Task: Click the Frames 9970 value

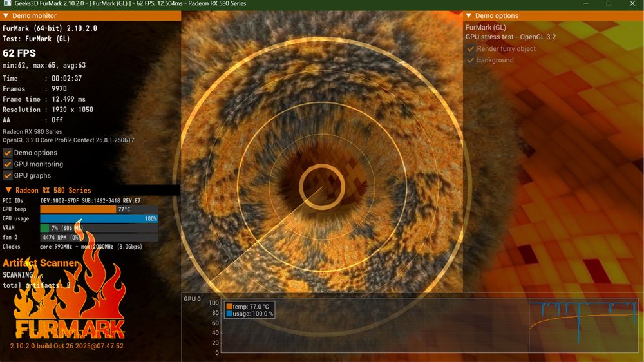Action: tap(59, 89)
